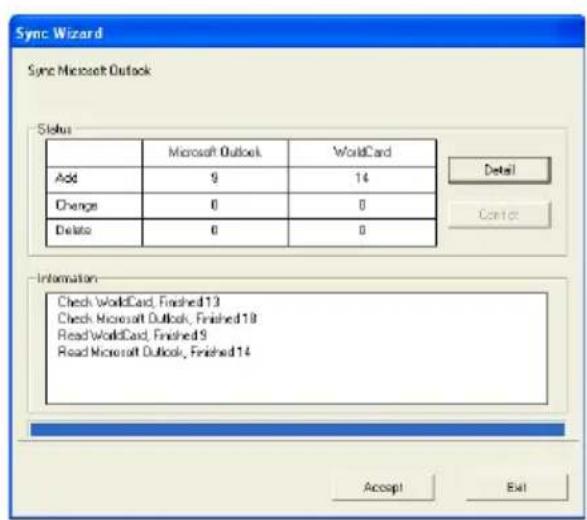Select the Change row label
This screenshot has width=587, height=520.
76,205
